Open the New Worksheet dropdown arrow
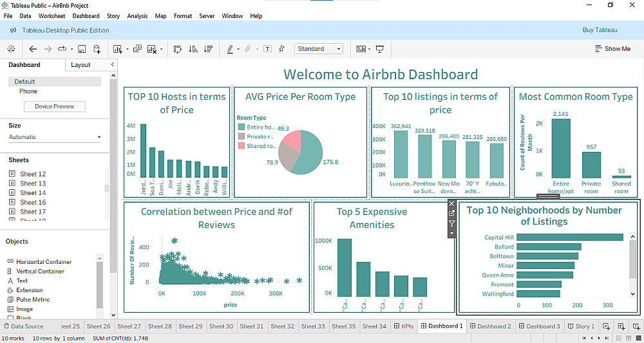Viewport: 644px width, 343px height. coord(128,50)
